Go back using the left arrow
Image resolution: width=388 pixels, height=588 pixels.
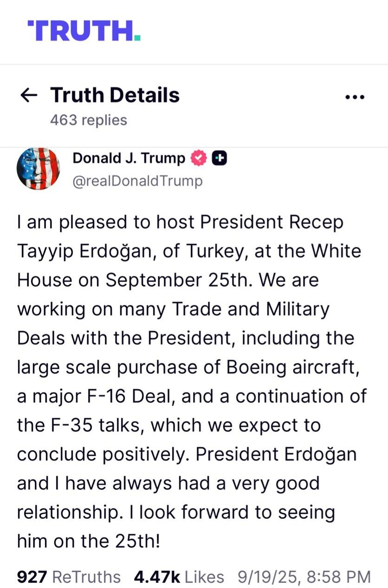pos(29,96)
